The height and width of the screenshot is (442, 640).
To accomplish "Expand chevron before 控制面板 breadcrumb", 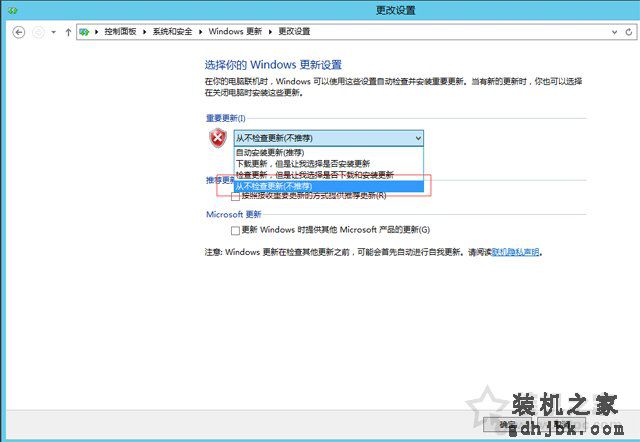I will click(x=96, y=32).
